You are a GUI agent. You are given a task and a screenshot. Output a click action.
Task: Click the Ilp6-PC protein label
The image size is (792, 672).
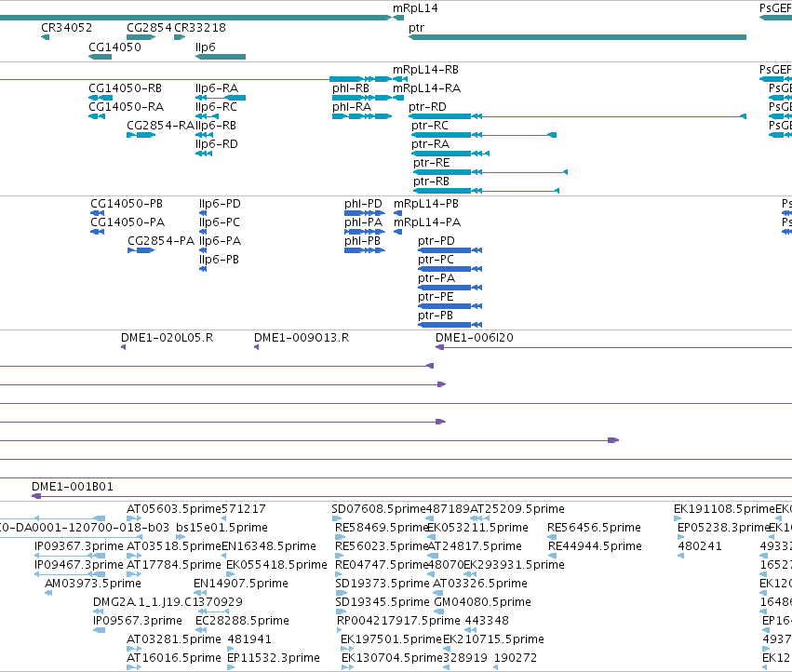coord(220,222)
